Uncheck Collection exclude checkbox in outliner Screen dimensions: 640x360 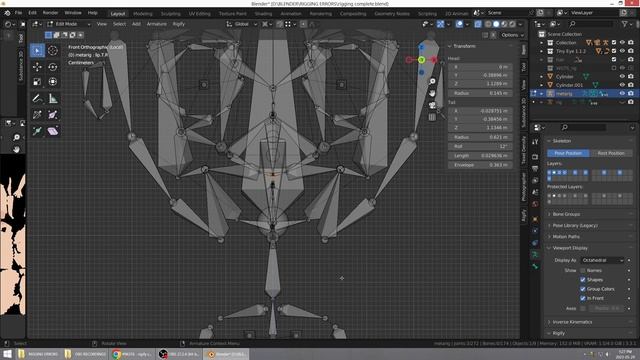pos(614,42)
